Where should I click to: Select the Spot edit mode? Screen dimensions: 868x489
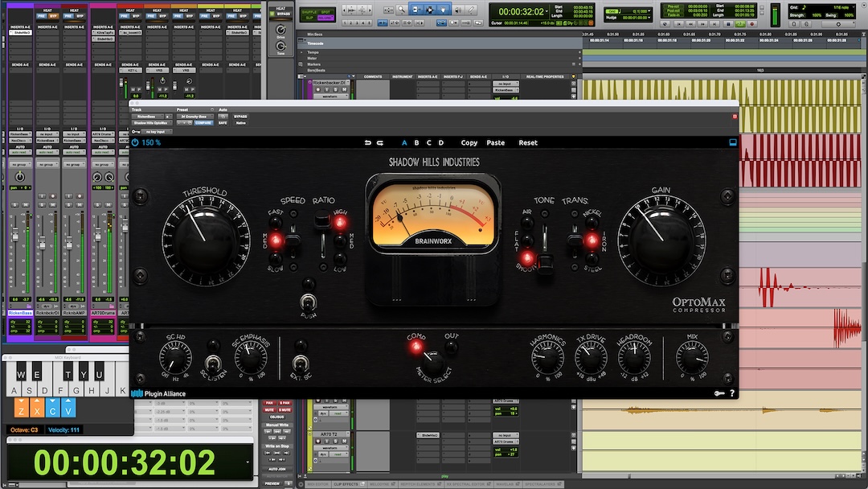coord(325,12)
